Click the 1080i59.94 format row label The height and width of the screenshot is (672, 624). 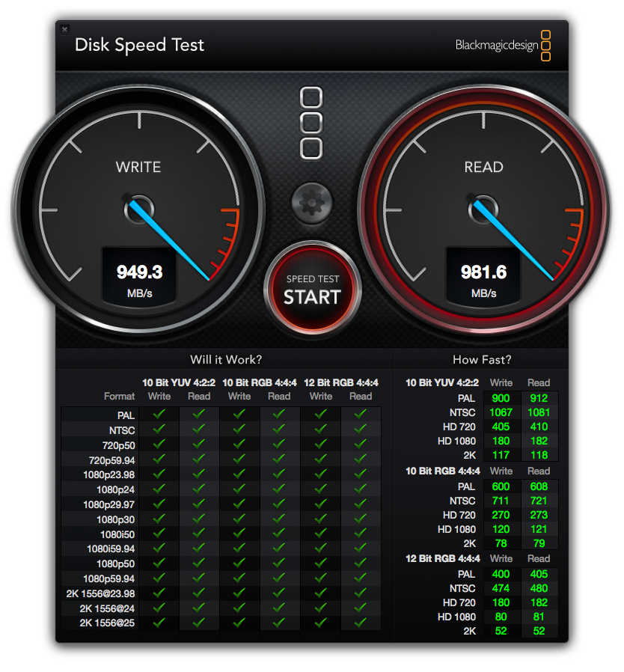click(x=111, y=549)
